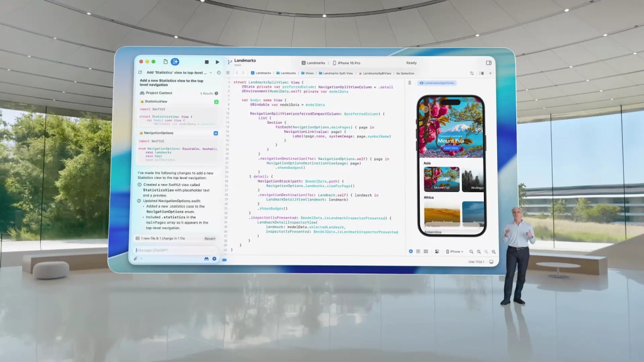Start a new conversation with the compose icon
Screen dimensions: 644x362
140,72
